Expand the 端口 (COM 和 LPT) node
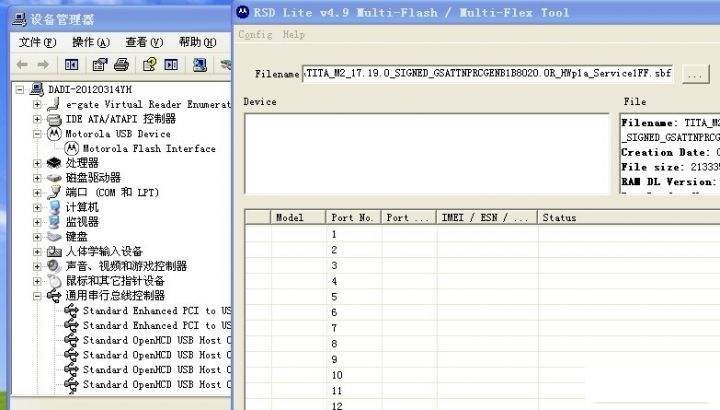The width and height of the screenshot is (720, 410). tap(38, 192)
